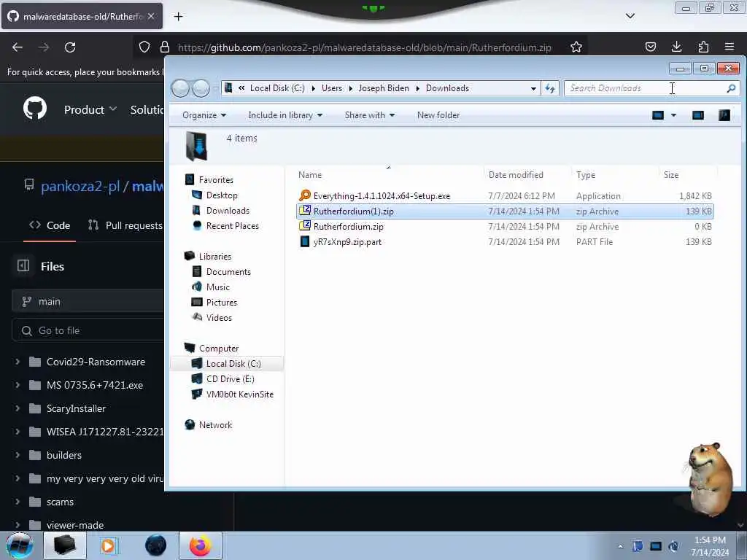Go back using Firefox back arrow
Screen dimensions: 747x560
click(x=18, y=47)
